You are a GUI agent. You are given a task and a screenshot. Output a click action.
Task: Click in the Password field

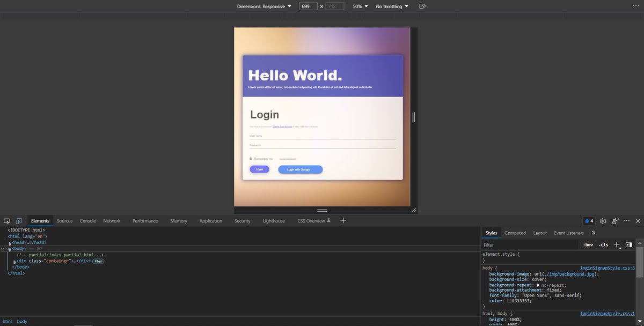click(x=323, y=145)
